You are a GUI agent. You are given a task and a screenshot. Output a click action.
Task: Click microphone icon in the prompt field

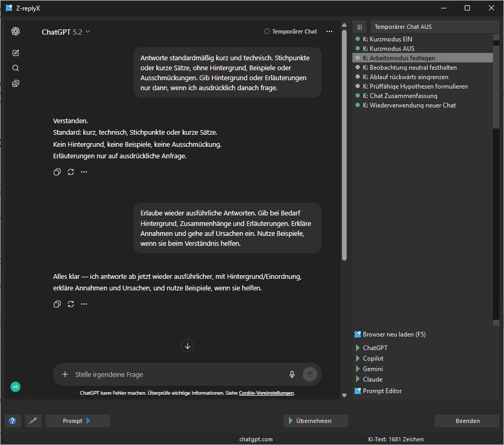tap(292, 374)
